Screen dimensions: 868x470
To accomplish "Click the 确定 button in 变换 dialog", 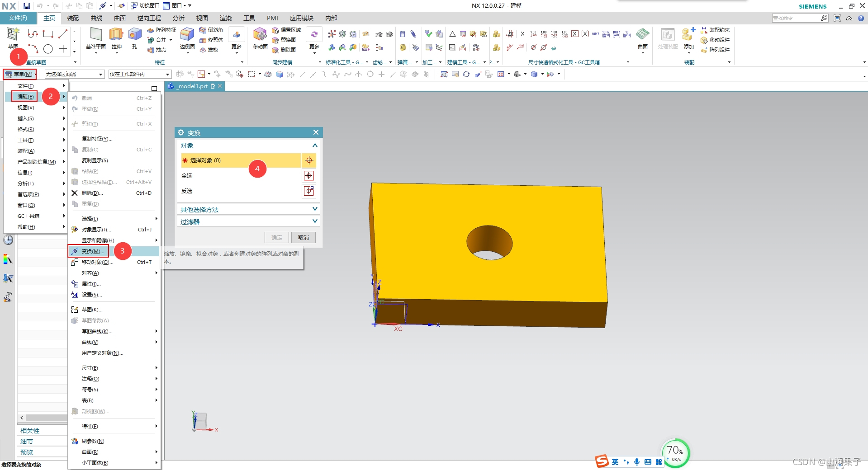I will [277, 237].
